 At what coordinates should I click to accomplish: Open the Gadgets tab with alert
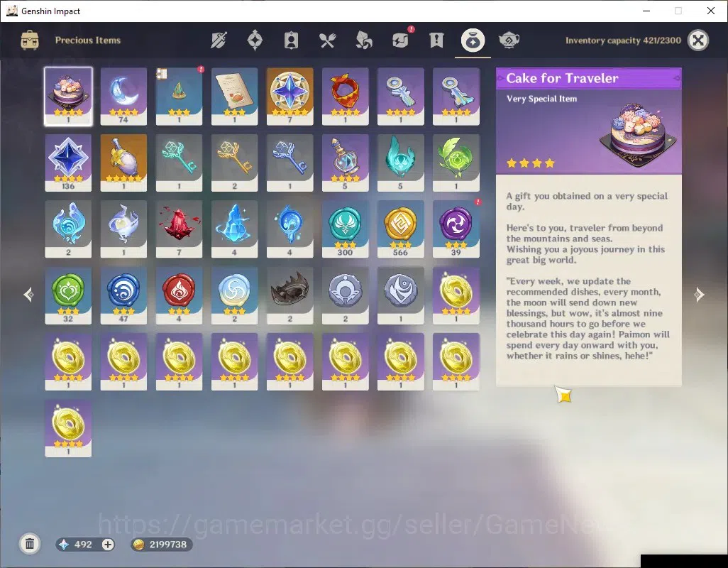(401, 40)
